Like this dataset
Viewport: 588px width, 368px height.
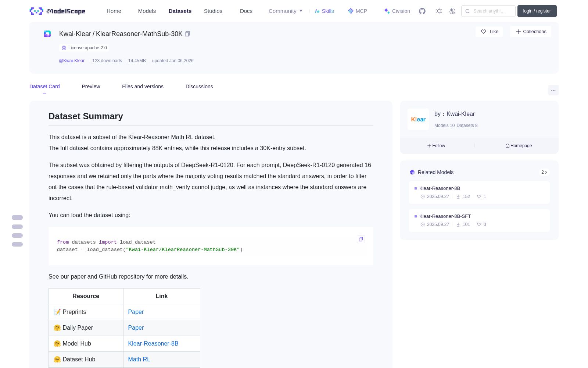[x=490, y=32]
